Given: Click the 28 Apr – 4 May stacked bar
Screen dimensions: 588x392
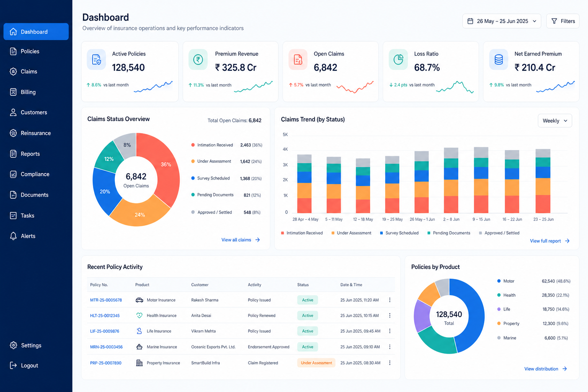Looking at the screenshot, I should pyautogui.click(x=304, y=184).
